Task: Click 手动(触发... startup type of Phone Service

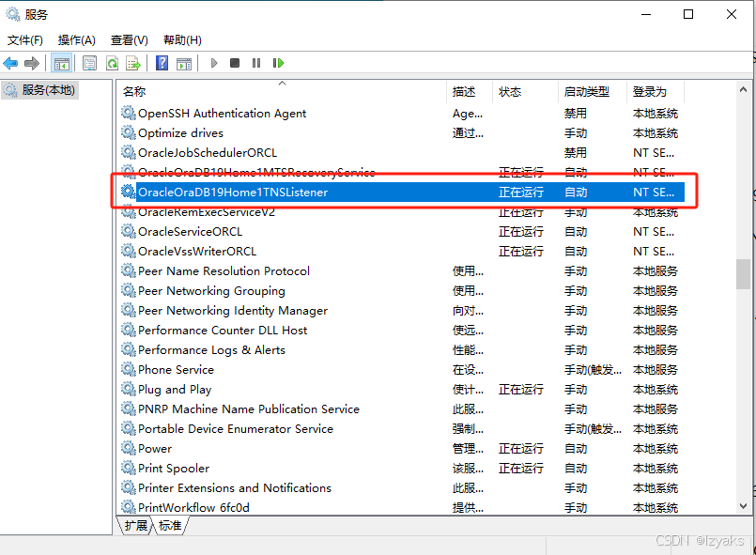Action: pyautogui.click(x=593, y=370)
